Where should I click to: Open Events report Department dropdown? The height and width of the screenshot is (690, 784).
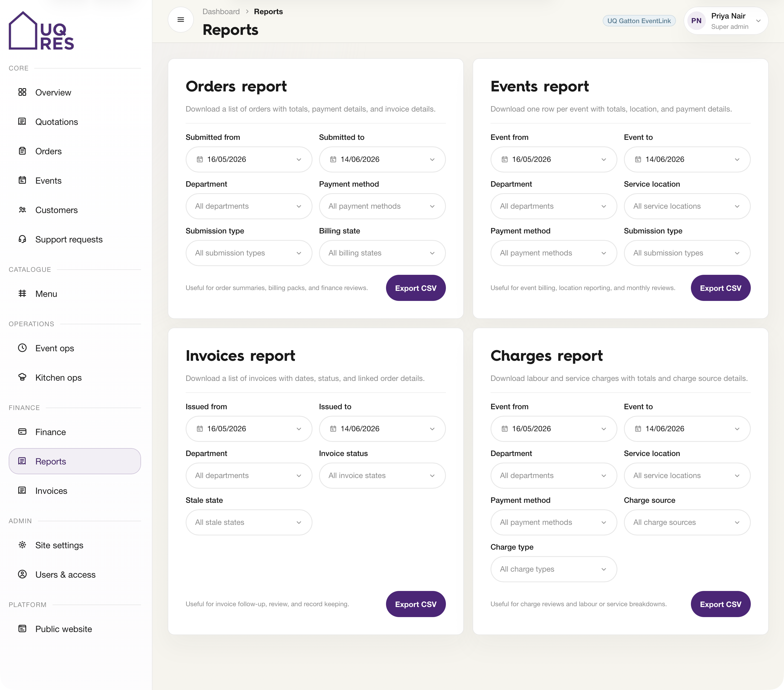(553, 206)
